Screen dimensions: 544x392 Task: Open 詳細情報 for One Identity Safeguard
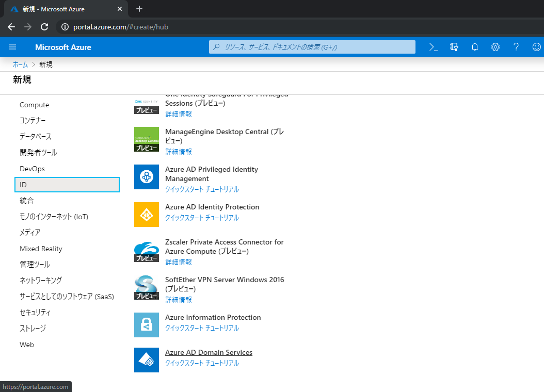[x=179, y=114]
